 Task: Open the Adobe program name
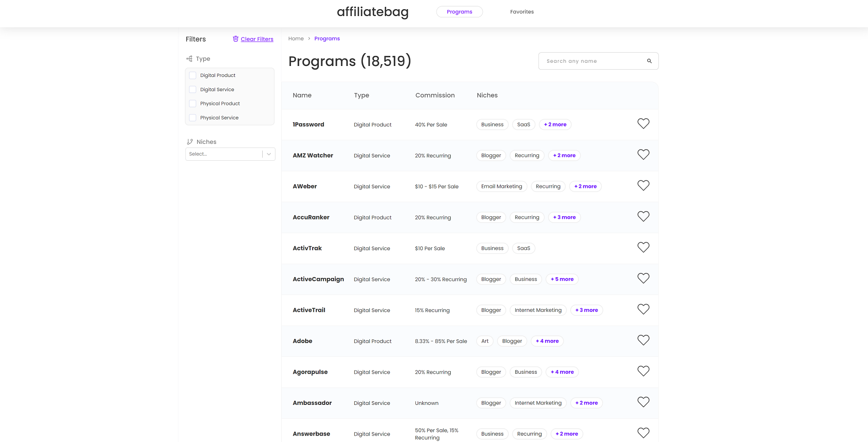pyautogui.click(x=302, y=341)
